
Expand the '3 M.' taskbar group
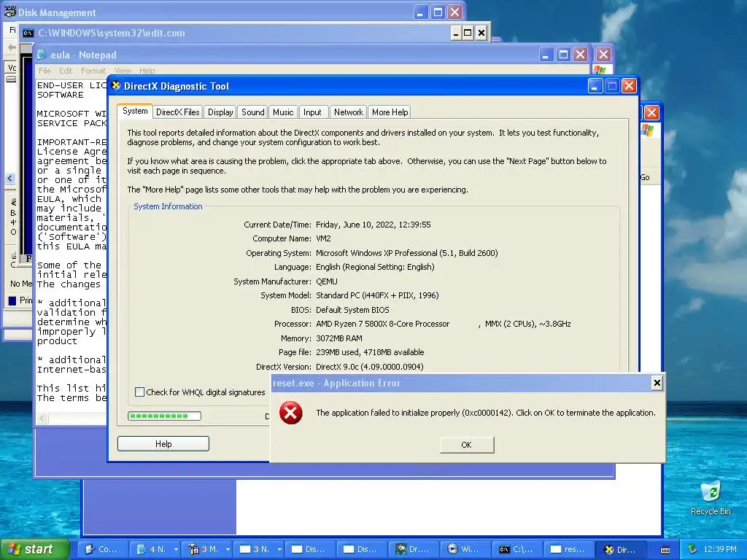pyautogui.click(x=228, y=549)
